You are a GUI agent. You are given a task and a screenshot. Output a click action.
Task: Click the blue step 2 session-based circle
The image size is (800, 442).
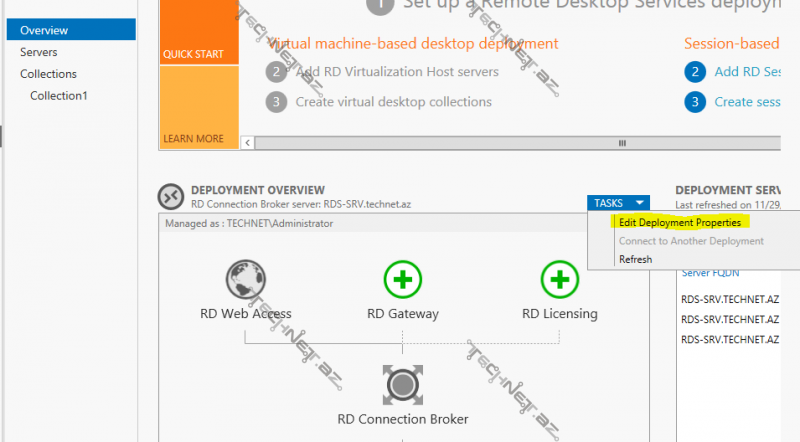pos(695,72)
